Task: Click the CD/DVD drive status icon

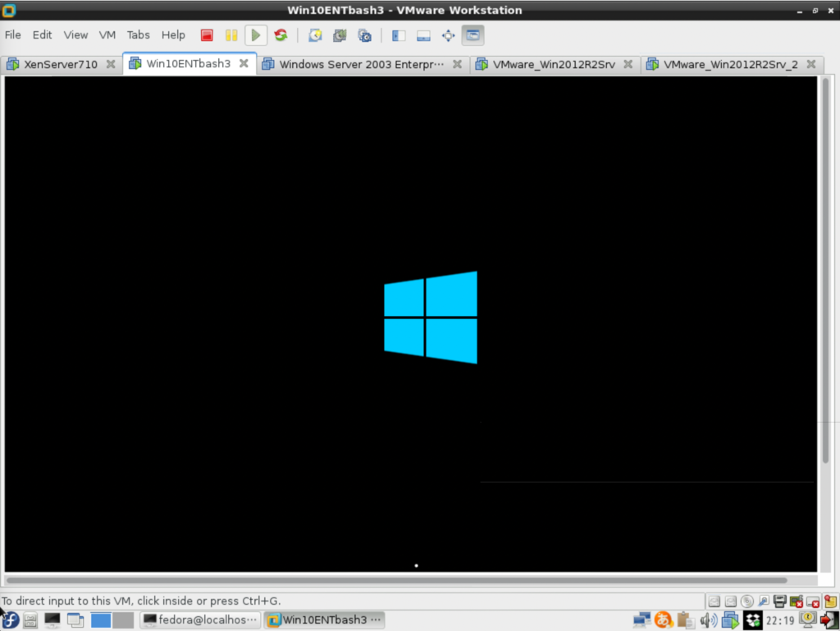Action: click(x=746, y=601)
